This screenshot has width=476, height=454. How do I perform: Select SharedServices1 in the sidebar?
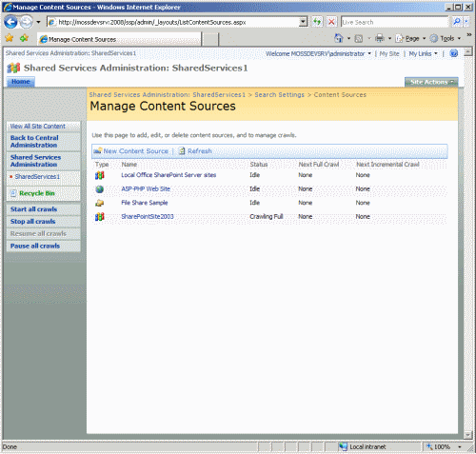point(37,177)
